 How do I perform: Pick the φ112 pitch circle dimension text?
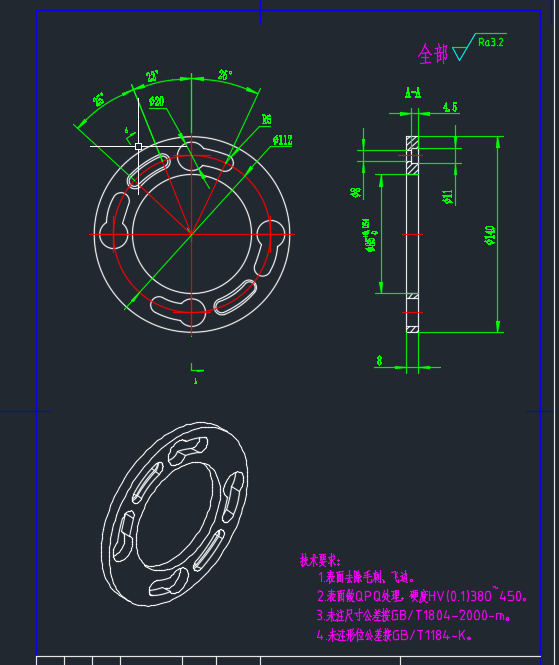click(x=282, y=140)
